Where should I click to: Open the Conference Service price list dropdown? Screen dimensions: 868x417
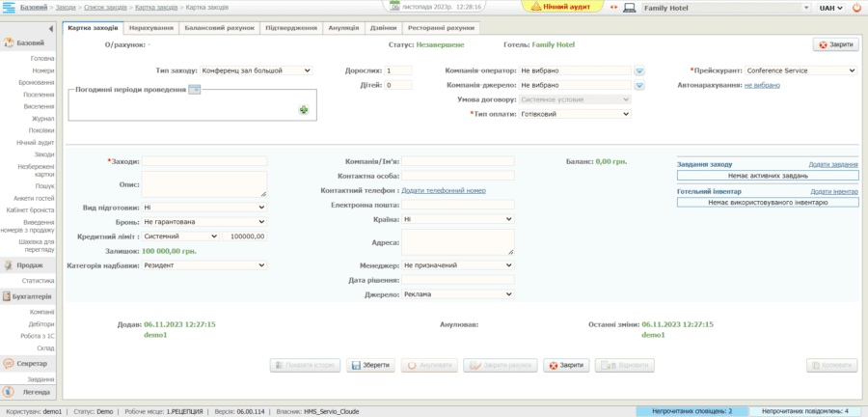click(x=800, y=70)
